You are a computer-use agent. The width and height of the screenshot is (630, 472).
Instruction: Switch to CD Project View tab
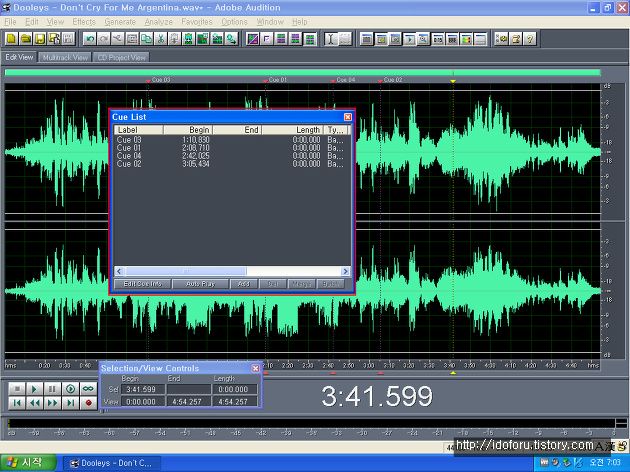[121, 57]
